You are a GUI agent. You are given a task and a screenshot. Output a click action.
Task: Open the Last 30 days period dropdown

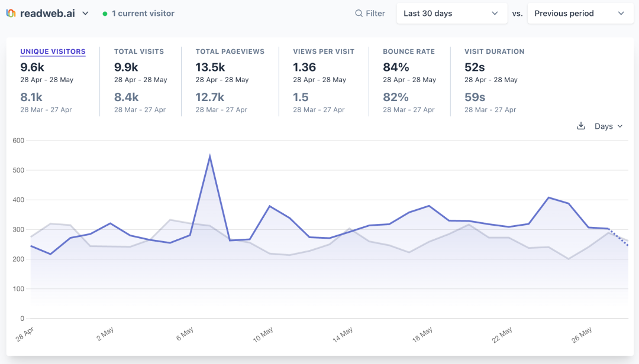452,14
